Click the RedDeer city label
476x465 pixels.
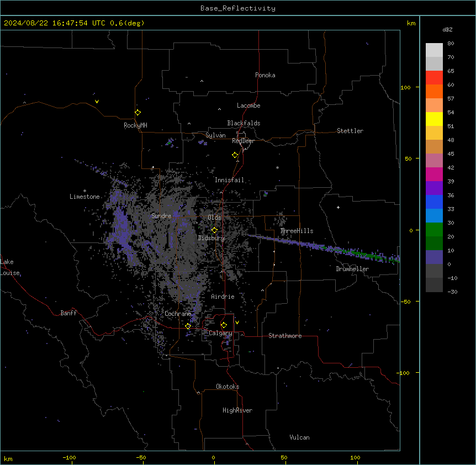243,141
